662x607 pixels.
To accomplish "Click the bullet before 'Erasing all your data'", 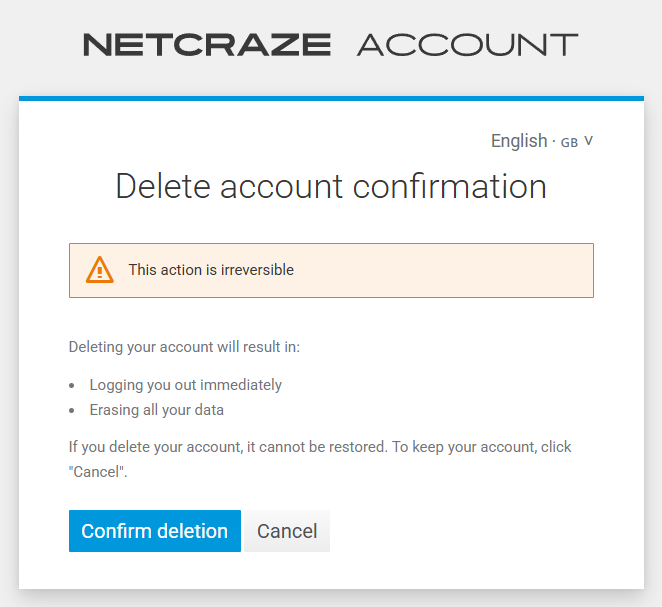I will (x=73, y=410).
